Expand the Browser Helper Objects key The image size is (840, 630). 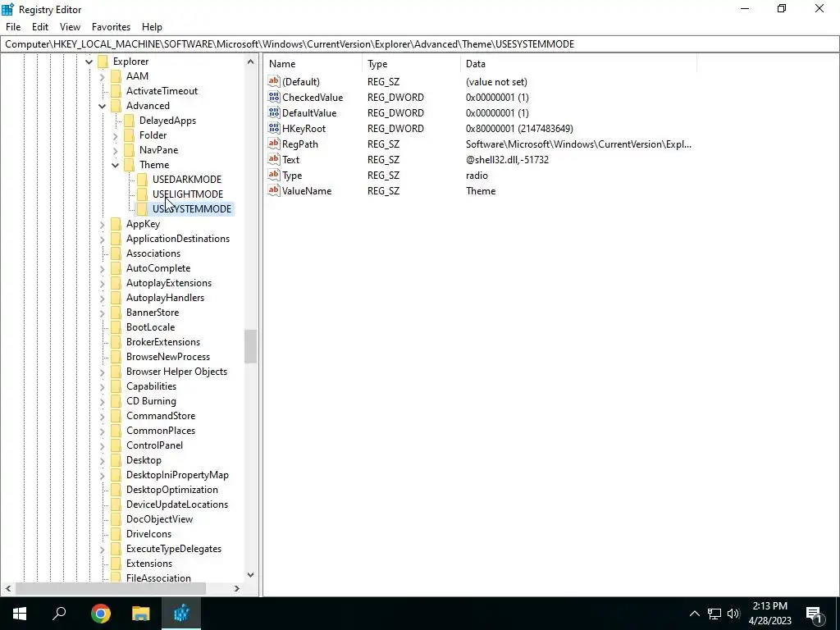[103, 372]
